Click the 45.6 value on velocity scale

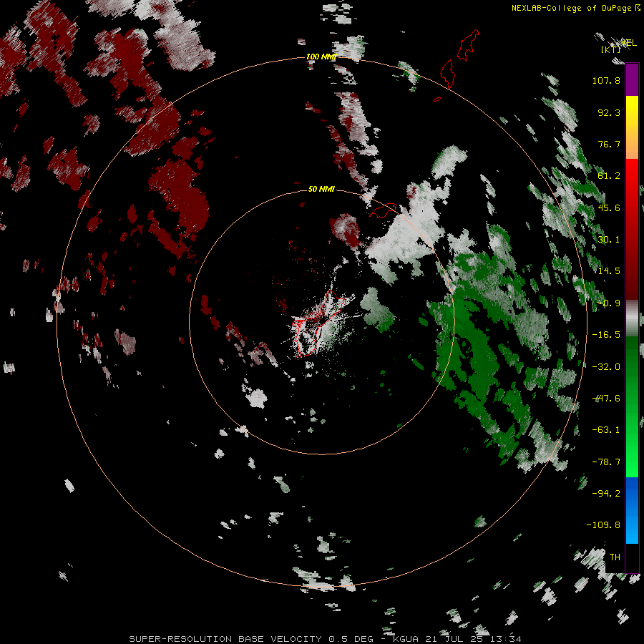(x=609, y=208)
